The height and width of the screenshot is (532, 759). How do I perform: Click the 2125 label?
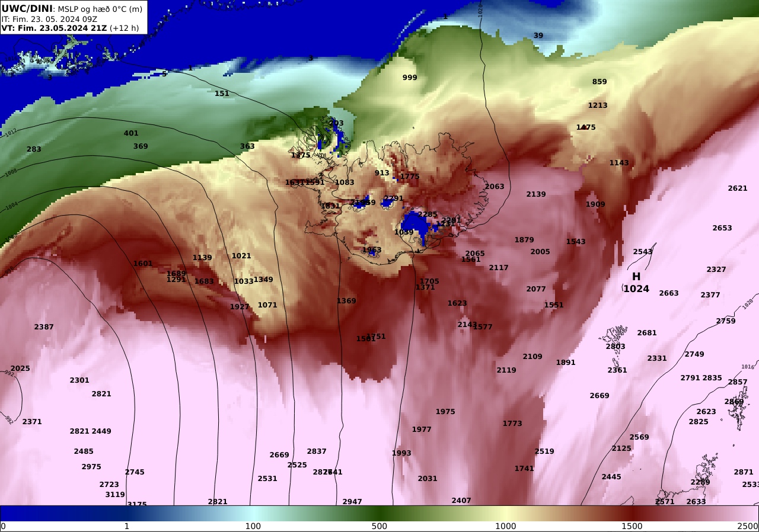621,448
